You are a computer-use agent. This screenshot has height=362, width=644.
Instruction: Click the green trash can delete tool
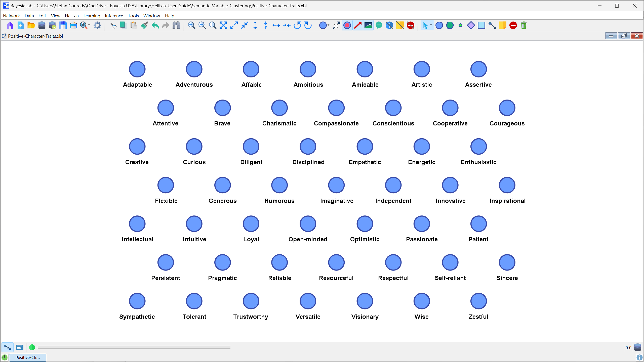click(x=524, y=25)
